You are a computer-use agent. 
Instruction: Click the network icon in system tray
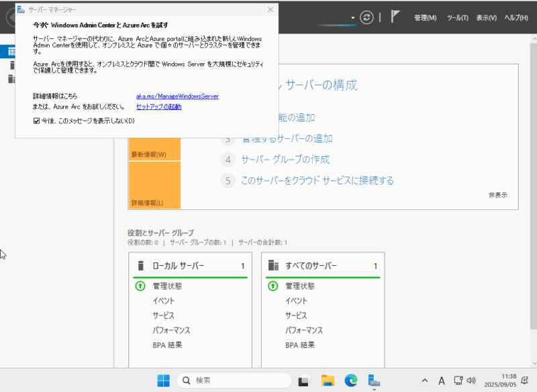458,381
